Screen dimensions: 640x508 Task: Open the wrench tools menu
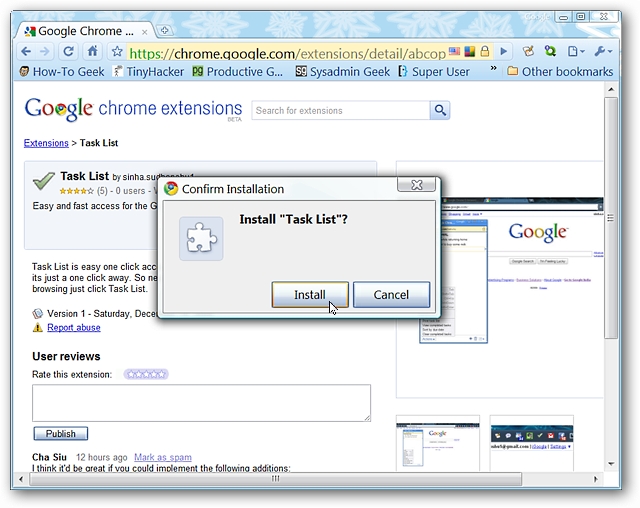(604, 51)
